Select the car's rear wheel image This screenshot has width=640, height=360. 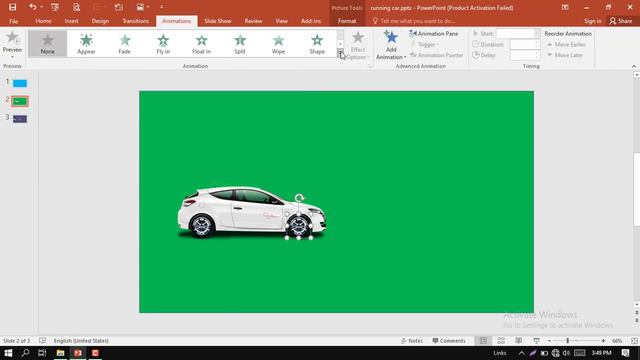click(x=202, y=226)
